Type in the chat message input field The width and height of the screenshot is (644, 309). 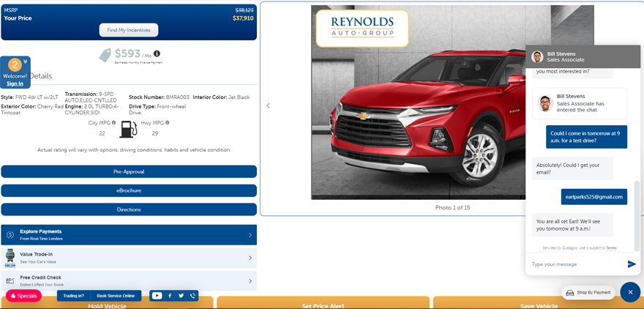574,264
